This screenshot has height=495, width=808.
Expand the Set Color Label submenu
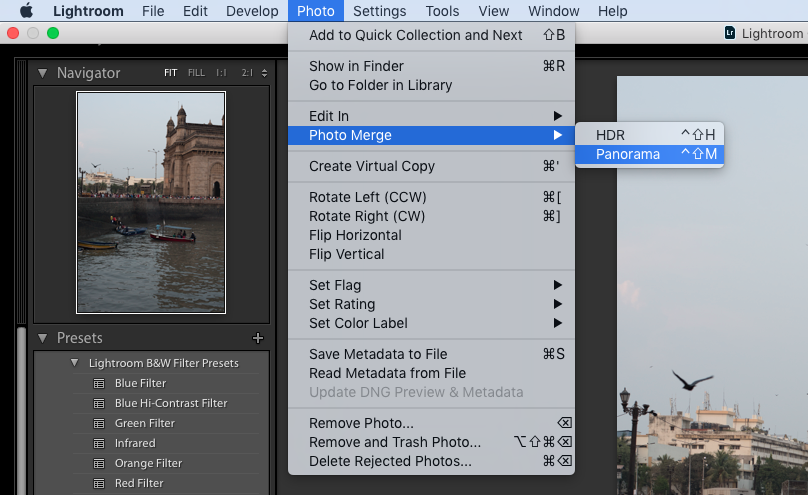point(431,323)
